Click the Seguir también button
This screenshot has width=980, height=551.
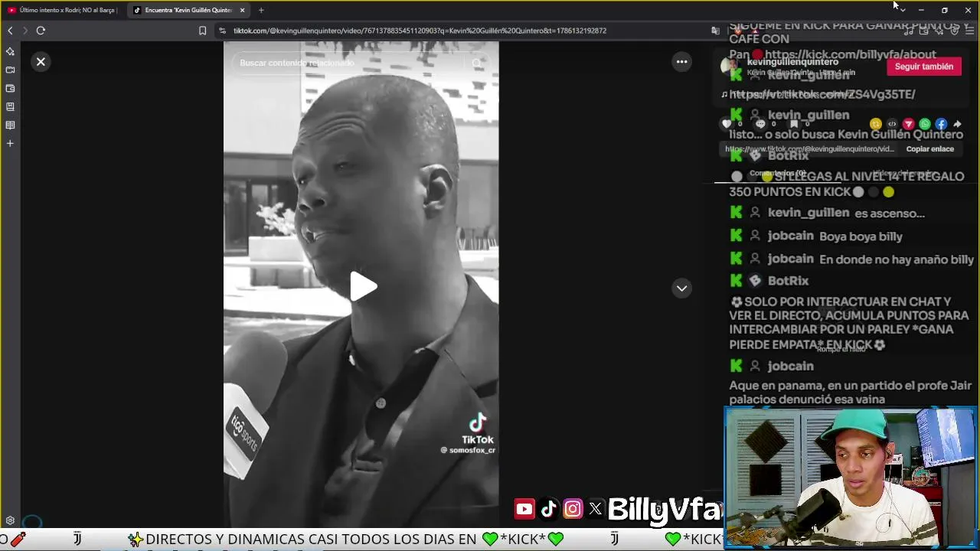[924, 67]
